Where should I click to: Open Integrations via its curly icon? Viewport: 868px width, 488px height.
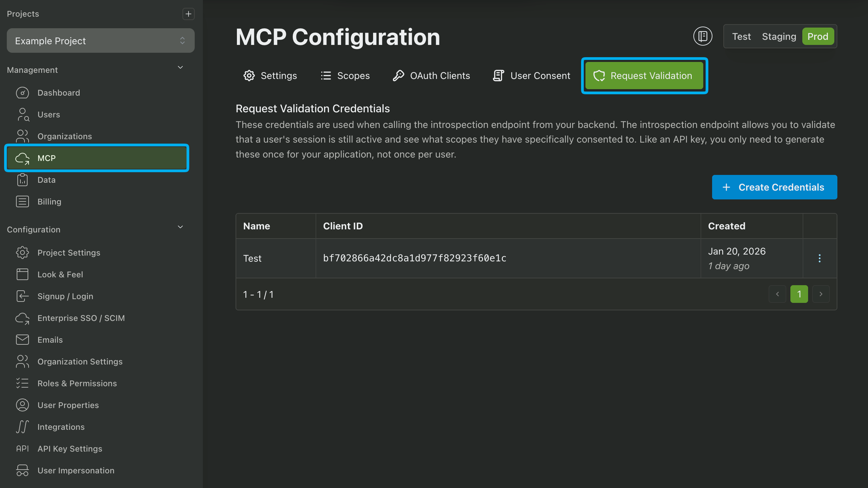point(22,427)
